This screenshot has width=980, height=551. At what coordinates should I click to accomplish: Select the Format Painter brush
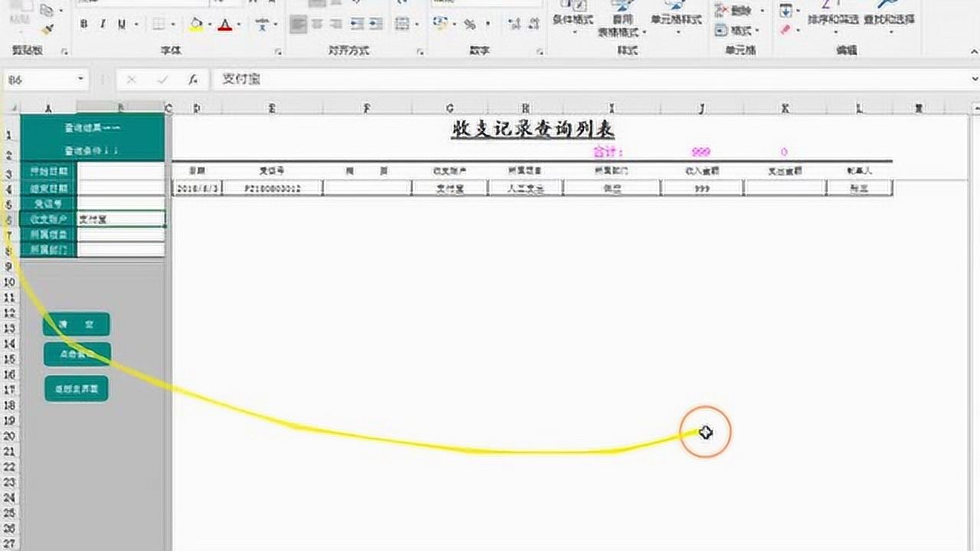click(x=47, y=31)
